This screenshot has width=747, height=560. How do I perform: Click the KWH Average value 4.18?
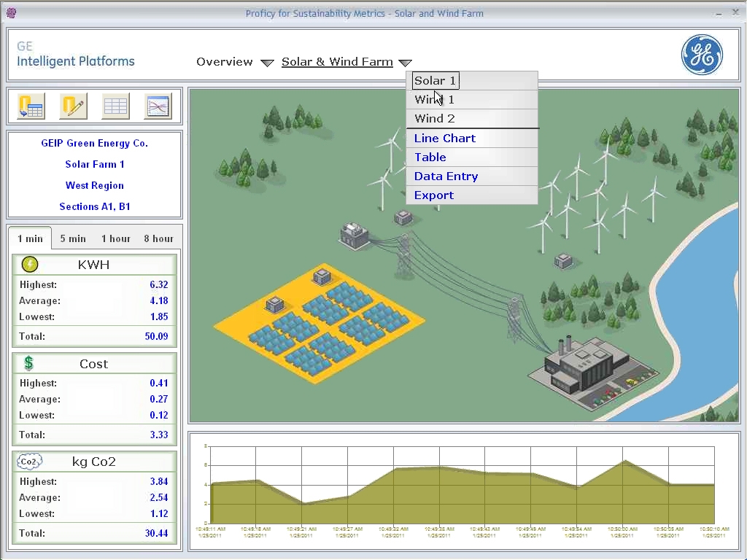158,301
